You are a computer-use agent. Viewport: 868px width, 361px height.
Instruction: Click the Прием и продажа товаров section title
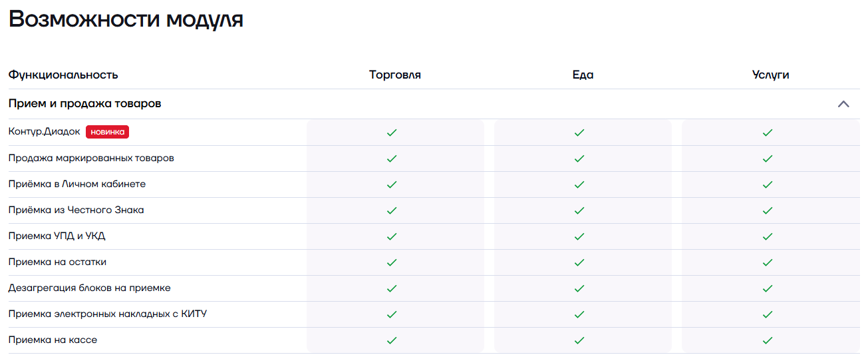point(84,104)
